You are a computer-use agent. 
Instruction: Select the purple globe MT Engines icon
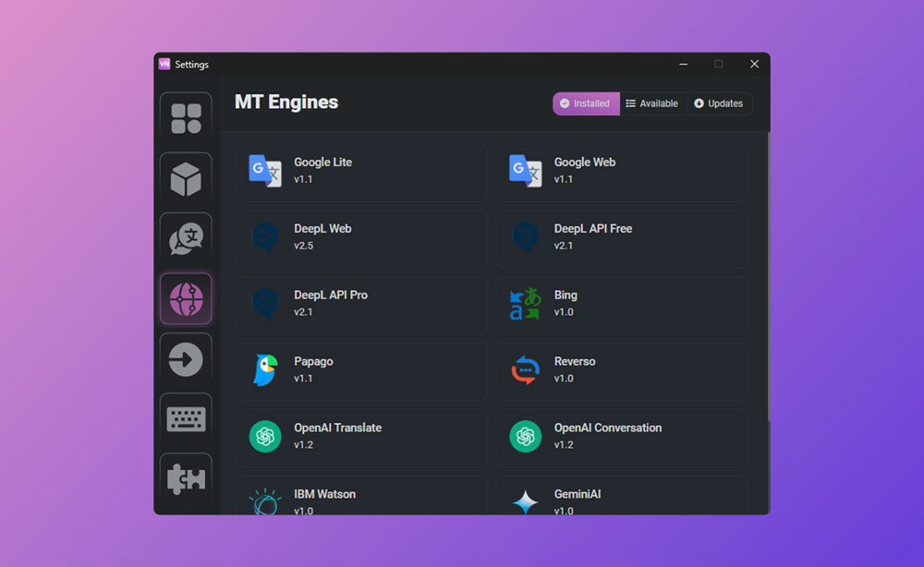click(x=186, y=298)
